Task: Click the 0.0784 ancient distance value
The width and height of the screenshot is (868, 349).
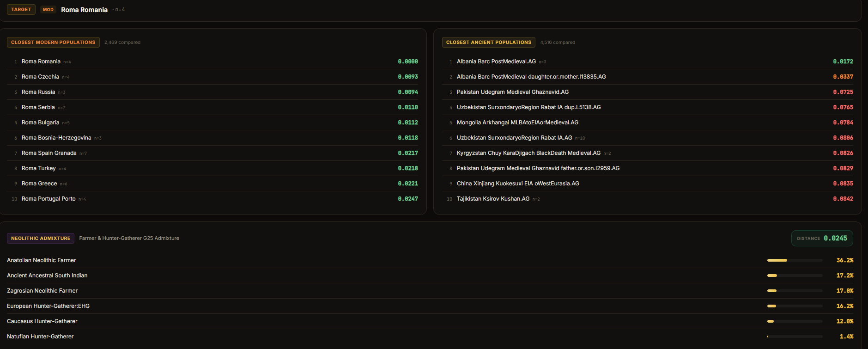Action: pos(843,122)
